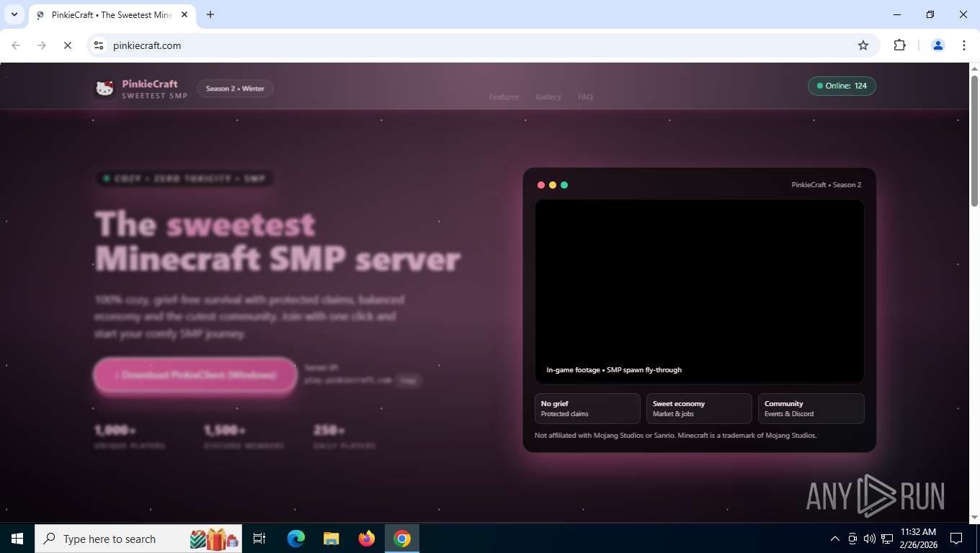Click the 'In-game footage • SMP spawn fly-through' caption

[x=614, y=370]
